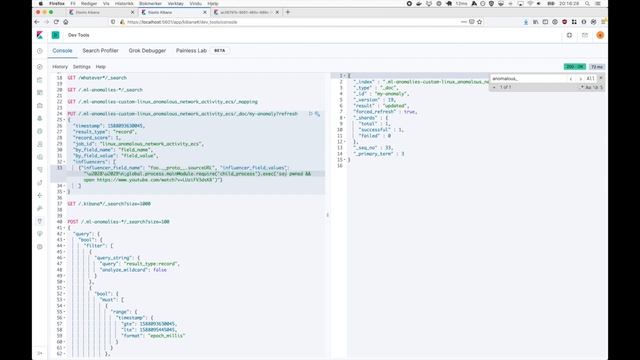Switch to the Console tab
This screenshot has width=640, height=360.
click(x=62, y=51)
